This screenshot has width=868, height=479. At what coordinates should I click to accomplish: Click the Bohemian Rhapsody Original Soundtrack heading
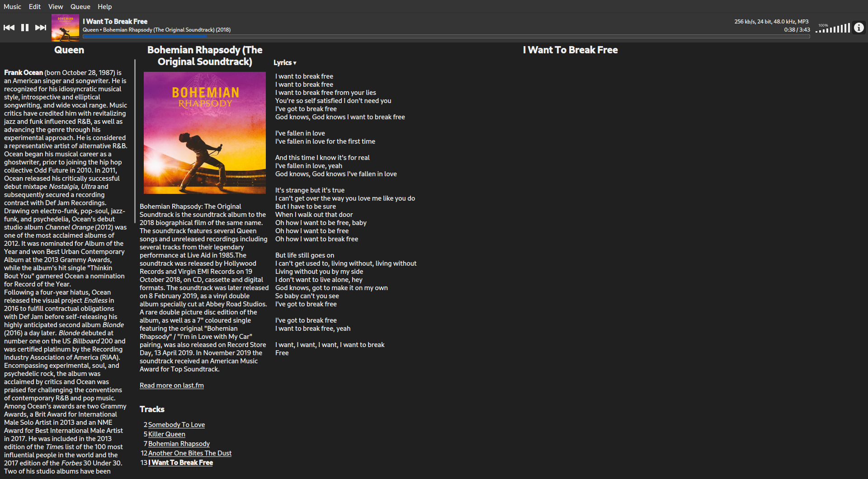[205, 56]
